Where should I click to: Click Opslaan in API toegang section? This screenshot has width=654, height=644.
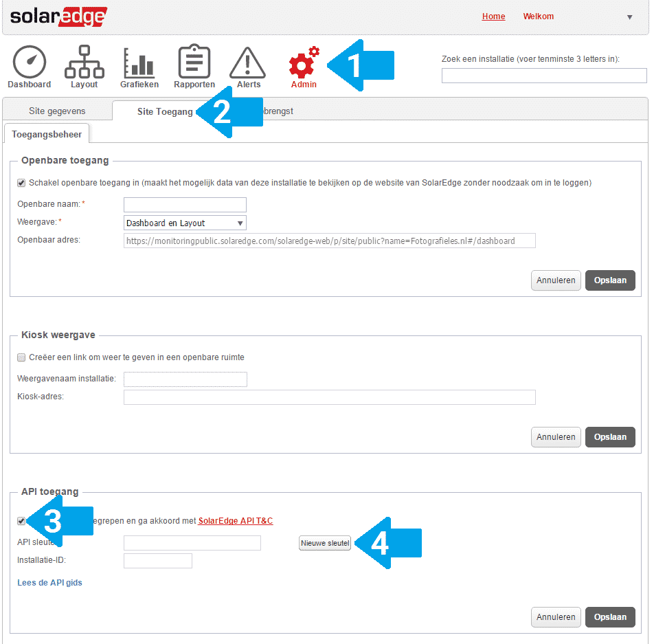click(x=610, y=617)
